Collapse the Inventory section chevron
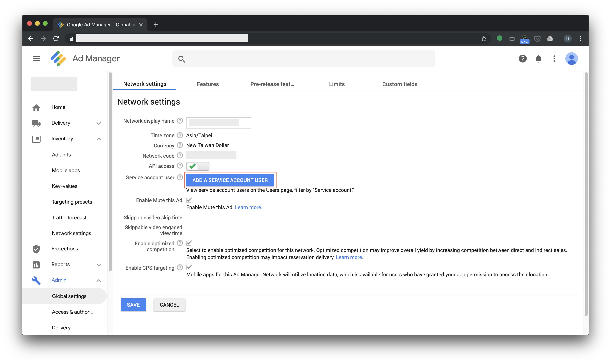 tap(99, 139)
